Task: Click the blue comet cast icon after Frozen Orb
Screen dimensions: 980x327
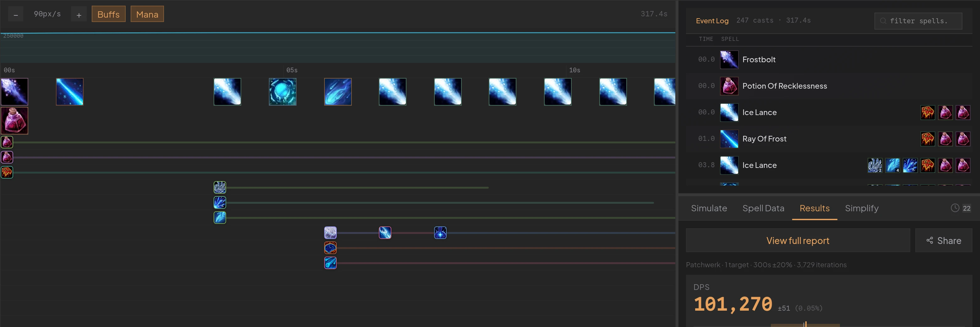Action: [x=338, y=92]
